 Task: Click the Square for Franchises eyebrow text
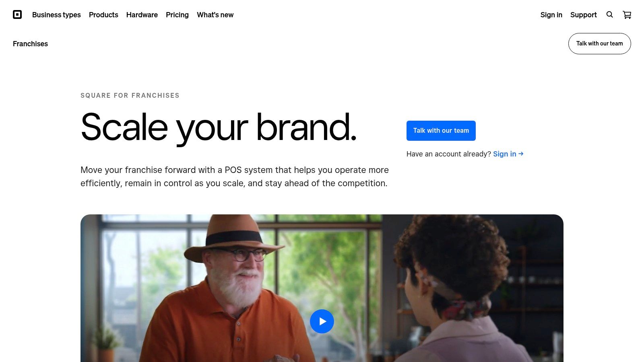coord(130,95)
